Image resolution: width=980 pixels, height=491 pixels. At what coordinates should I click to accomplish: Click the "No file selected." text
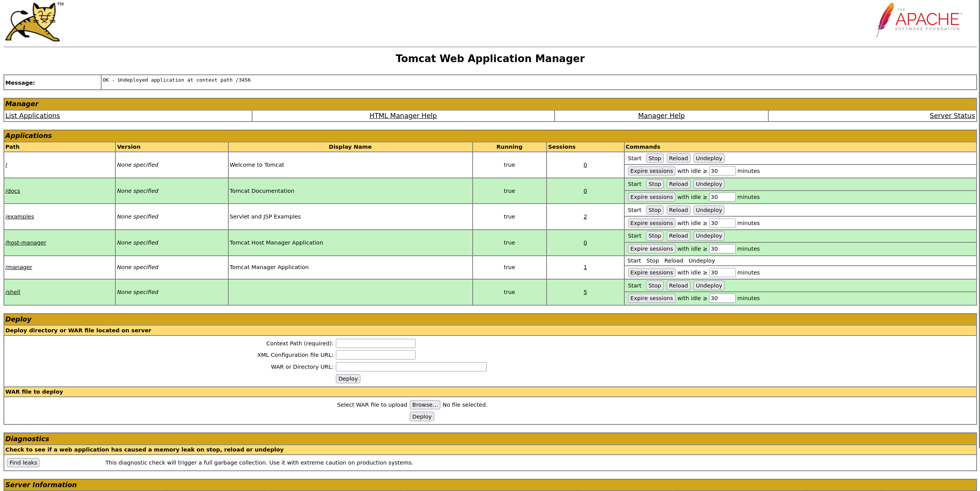pos(465,405)
